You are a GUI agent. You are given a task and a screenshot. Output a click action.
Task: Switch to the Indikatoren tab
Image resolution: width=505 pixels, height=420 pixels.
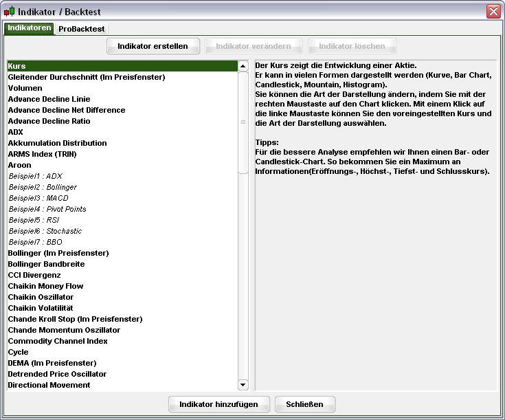pyautogui.click(x=29, y=28)
